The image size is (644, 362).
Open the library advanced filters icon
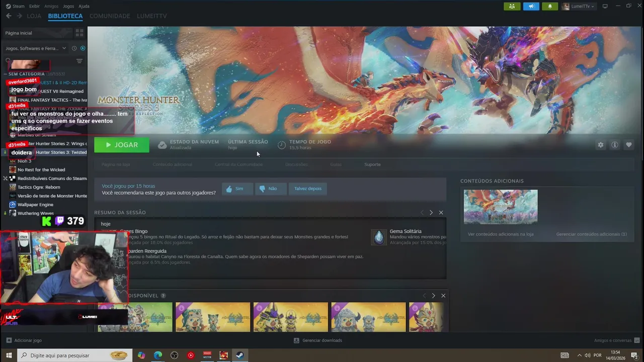pyautogui.click(x=79, y=61)
